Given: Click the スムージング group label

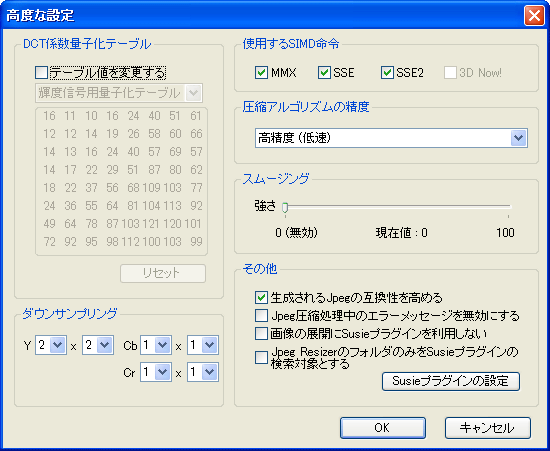Looking at the screenshot, I should pos(276,179).
